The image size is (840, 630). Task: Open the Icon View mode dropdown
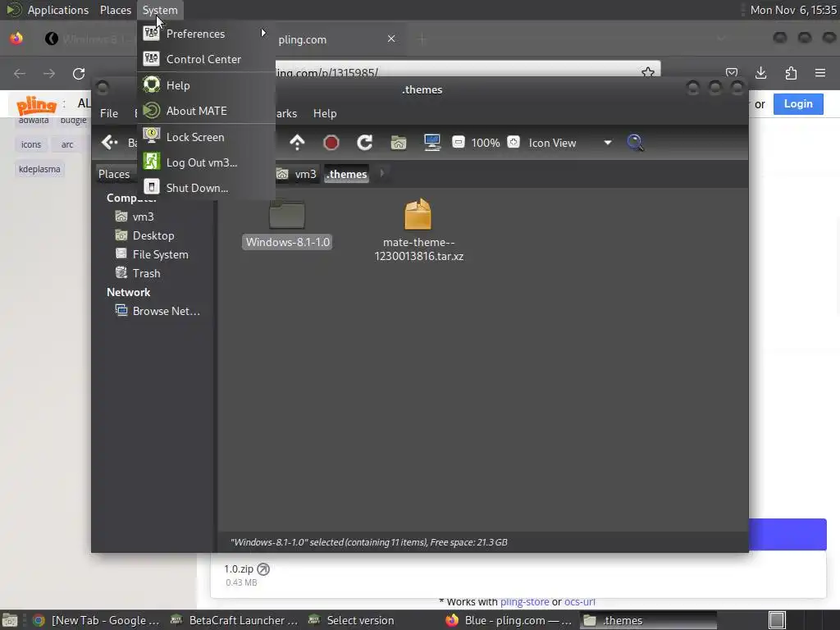[x=570, y=143]
